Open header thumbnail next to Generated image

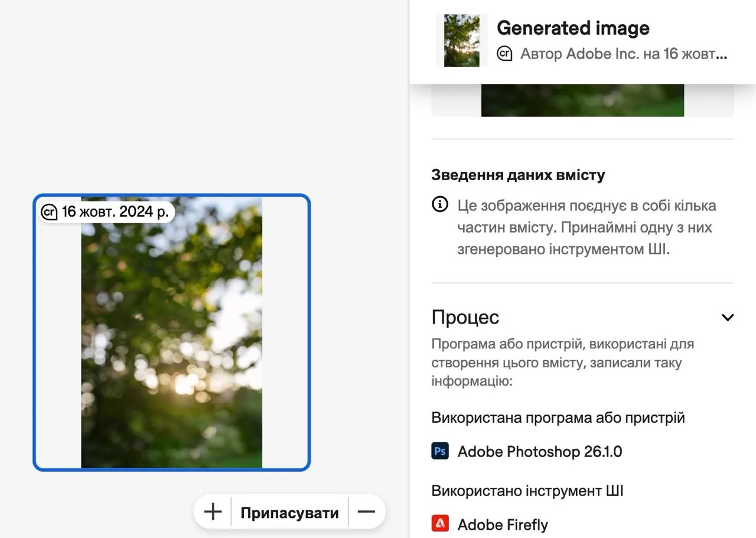click(462, 40)
